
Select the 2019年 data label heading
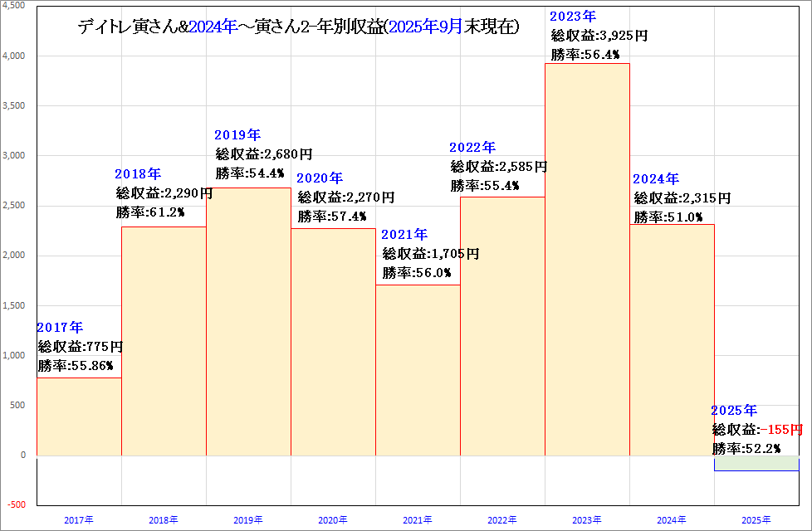[x=237, y=134]
